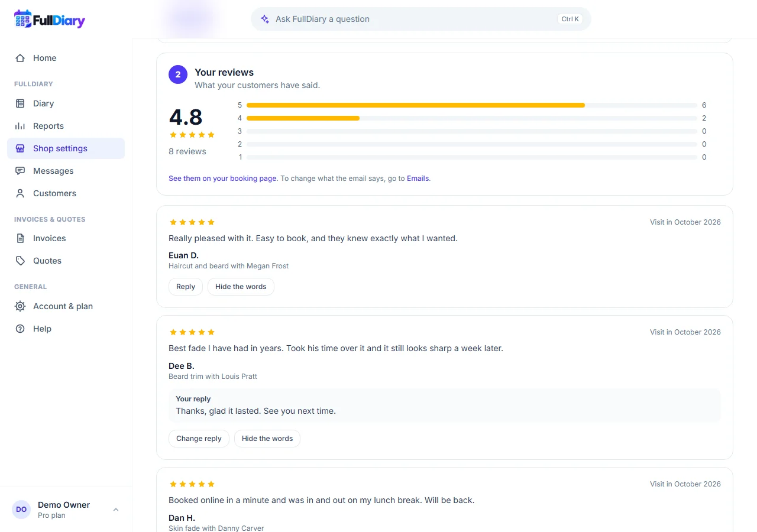Click 'Visit in October 2026' on Euan D.'s review
757x532 pixels.
pos(685,222)
